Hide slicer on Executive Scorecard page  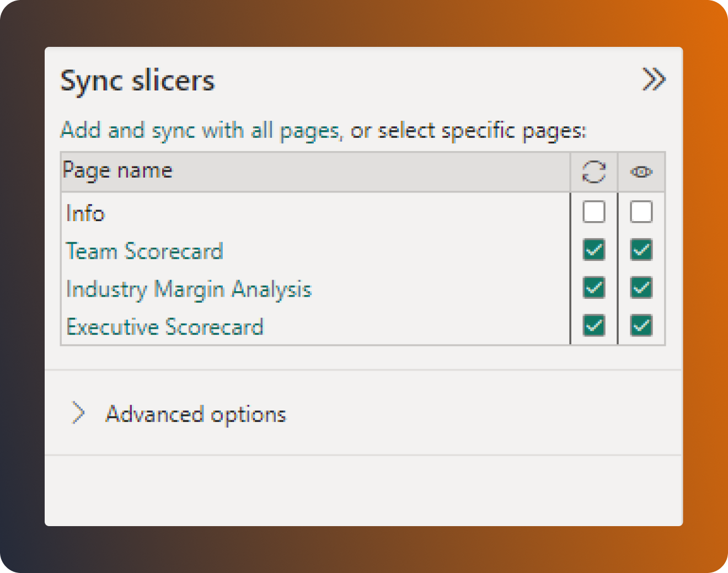point(641,326)
